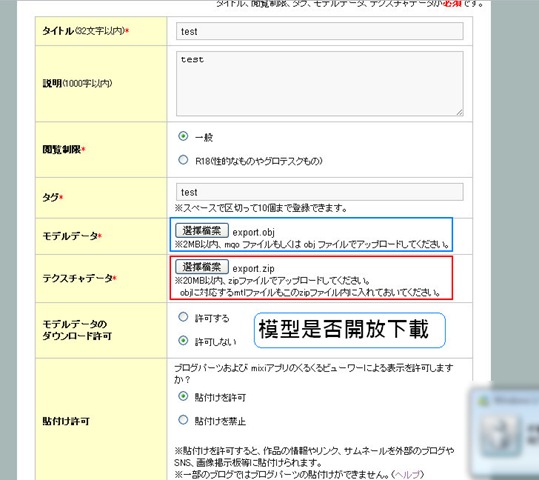Viewport: 539px width, 480px height.
Task: Click the 説明 description textarea
Action: click(x=319, y=84)
